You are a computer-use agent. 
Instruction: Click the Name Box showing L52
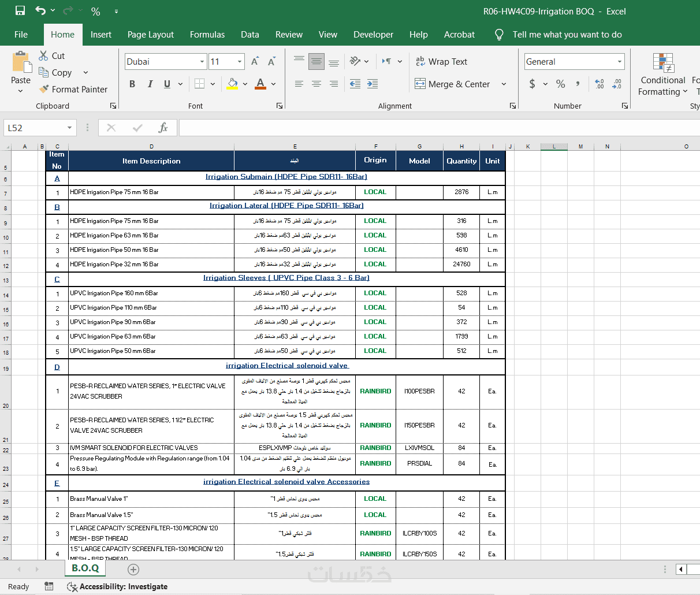[35, 128]
